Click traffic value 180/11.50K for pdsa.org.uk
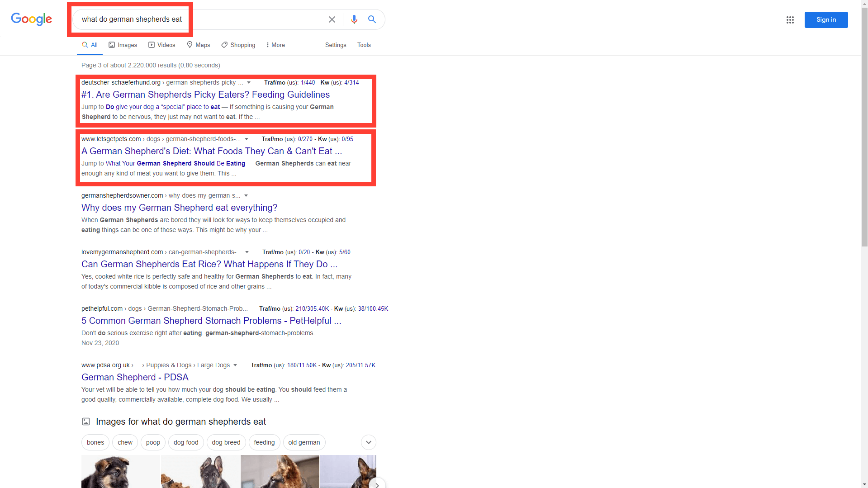The height and width of the screenshot is (488, 868). (x=302, y=365)
